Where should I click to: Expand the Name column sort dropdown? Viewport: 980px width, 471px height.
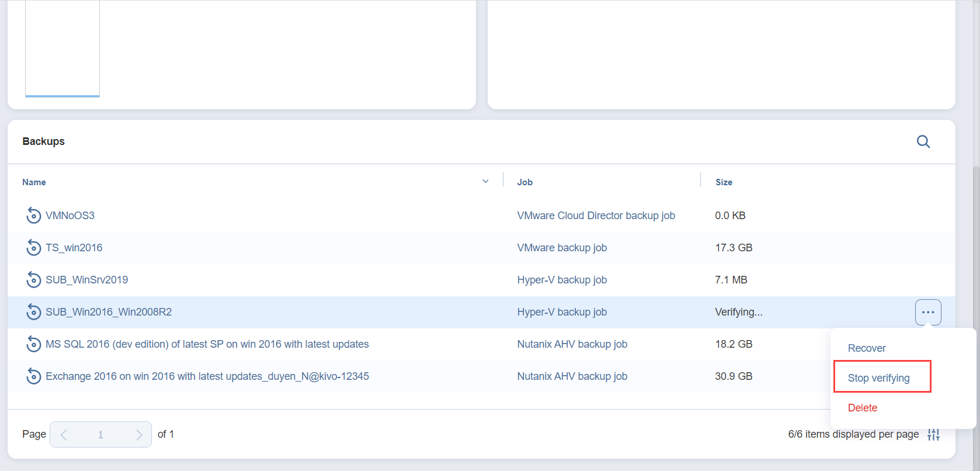click(x=485, y=182)
